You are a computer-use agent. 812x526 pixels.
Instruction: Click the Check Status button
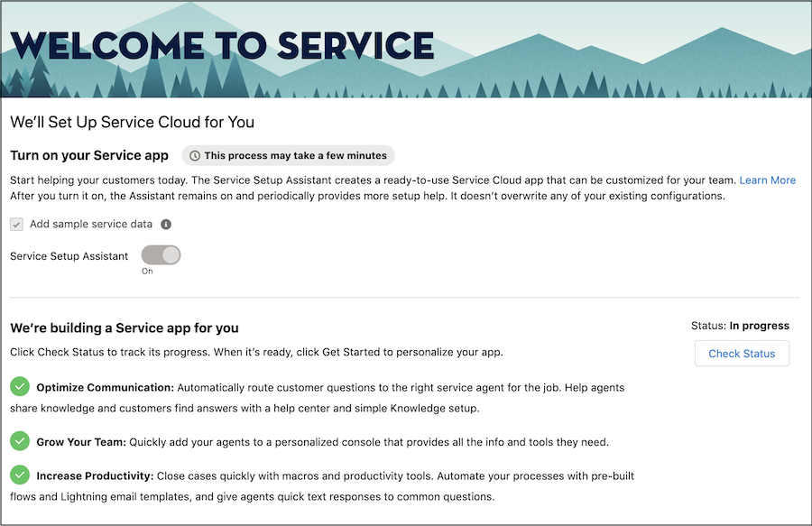tap(742, 354)
